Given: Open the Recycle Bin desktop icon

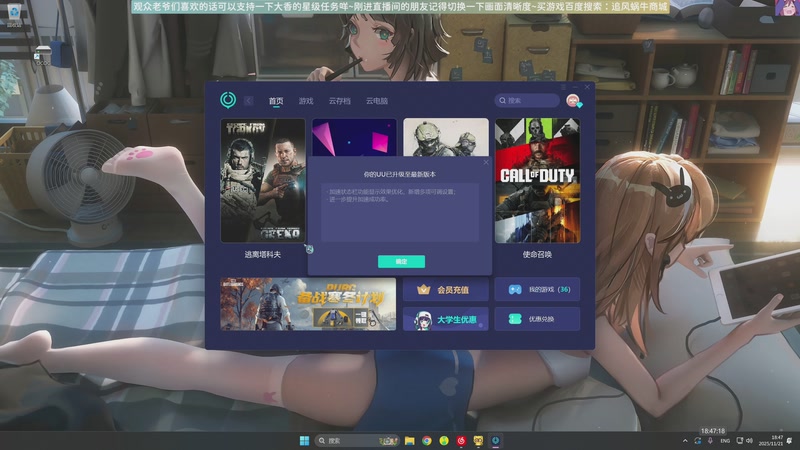Looking at the screenshot, I should tap(14, 14).
